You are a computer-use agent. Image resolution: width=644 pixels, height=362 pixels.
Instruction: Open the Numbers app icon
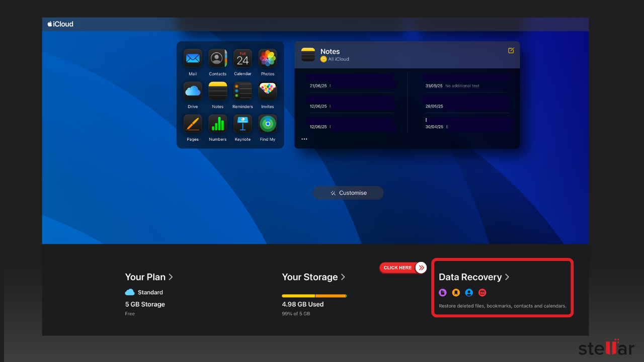(x=217, y=124)
